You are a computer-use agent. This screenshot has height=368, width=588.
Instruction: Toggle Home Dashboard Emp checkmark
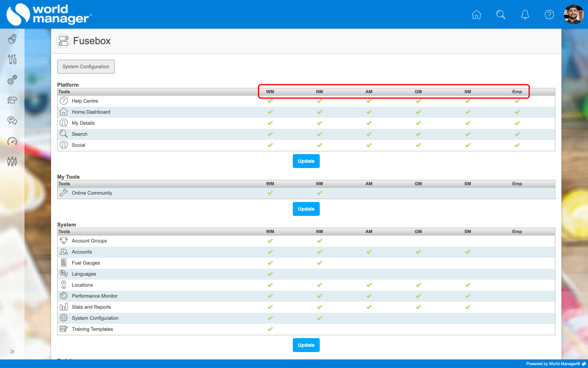click(517, 112)
